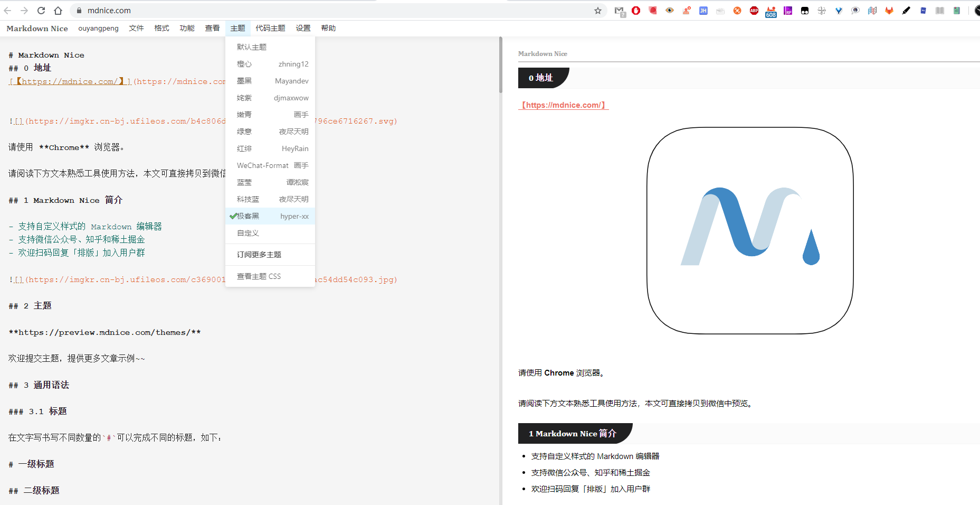Open the blue funnel extension
This screenshot has height=505, width=980.
tap(839, 11)
